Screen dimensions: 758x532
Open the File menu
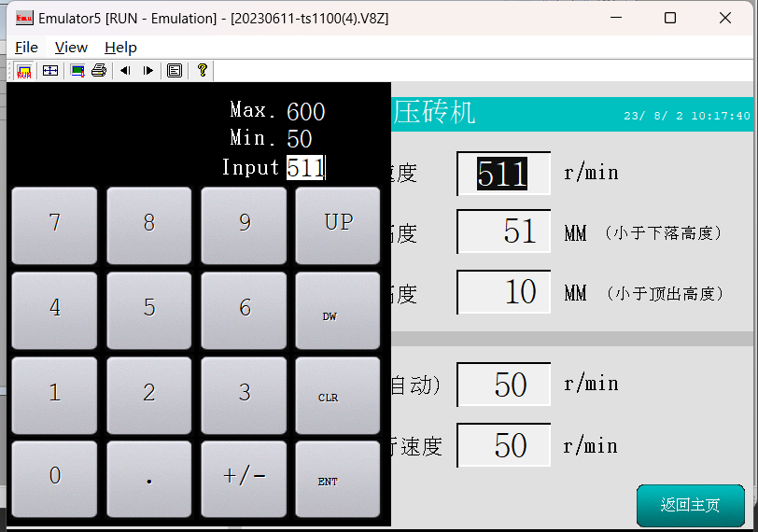26,47
